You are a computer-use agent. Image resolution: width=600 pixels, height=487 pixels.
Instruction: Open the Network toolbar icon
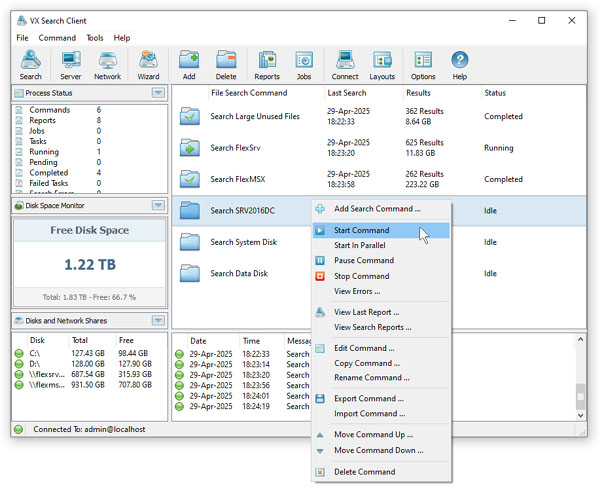coord(108,65)
